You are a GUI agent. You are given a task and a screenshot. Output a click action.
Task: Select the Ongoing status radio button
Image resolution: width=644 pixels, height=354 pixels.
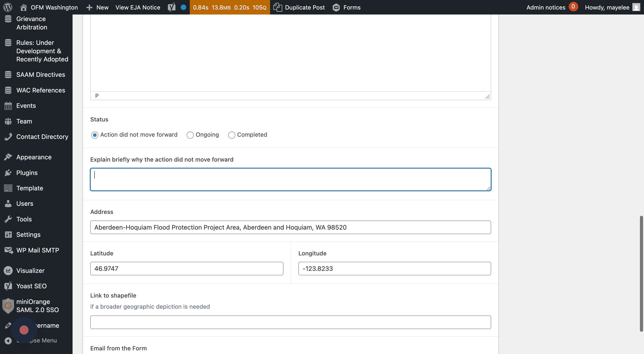pyautogui.click(x=190, y=135)
